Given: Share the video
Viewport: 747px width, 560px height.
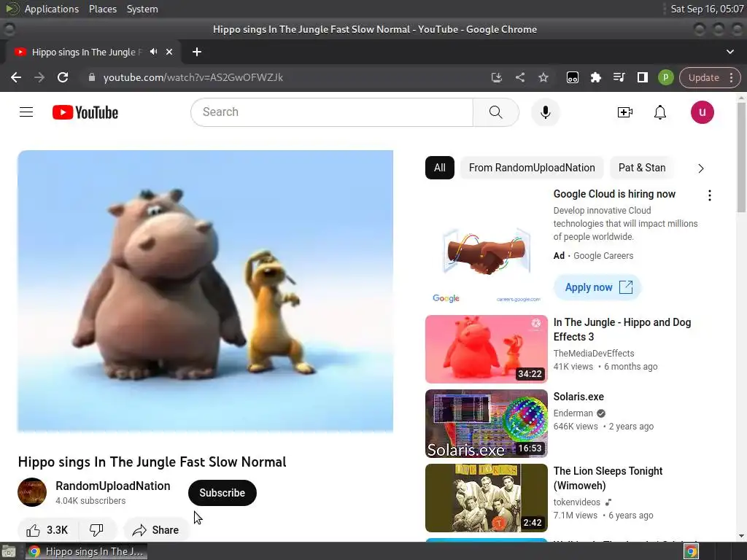Looking at the screenshot, I should pos(156,530).
